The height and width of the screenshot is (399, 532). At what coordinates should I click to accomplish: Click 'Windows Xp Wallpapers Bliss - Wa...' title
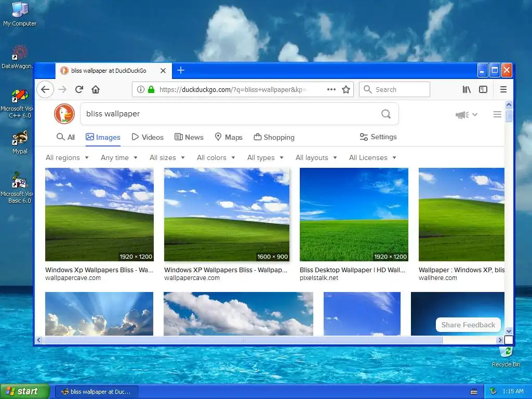tap(99, 270)
